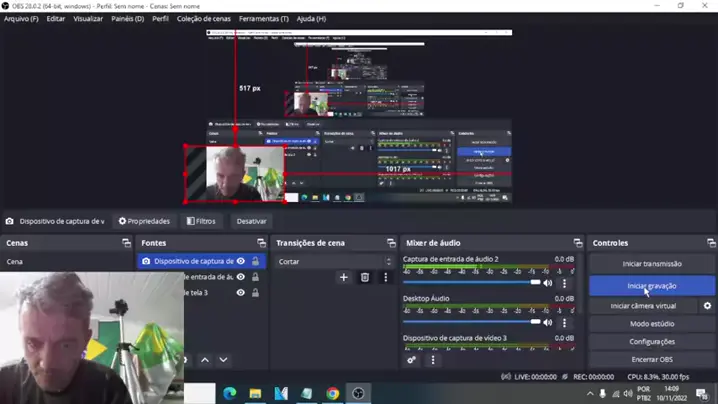Mute the Desktop Audio speaker icon

click(x=547, y=322)
